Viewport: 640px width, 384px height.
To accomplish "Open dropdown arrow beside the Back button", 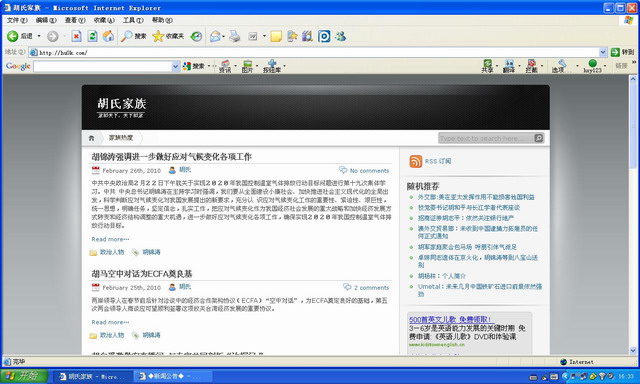I will point(39,36).
